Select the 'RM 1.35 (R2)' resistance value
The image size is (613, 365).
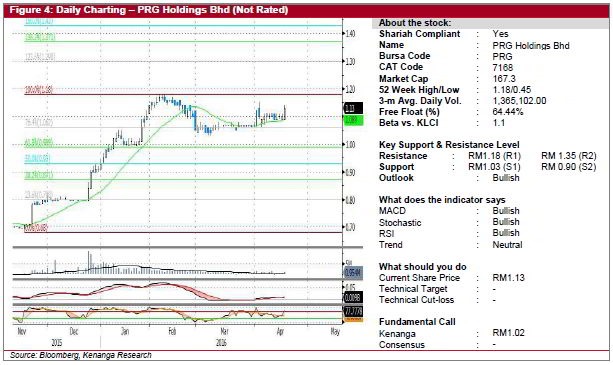pos(569,156)
